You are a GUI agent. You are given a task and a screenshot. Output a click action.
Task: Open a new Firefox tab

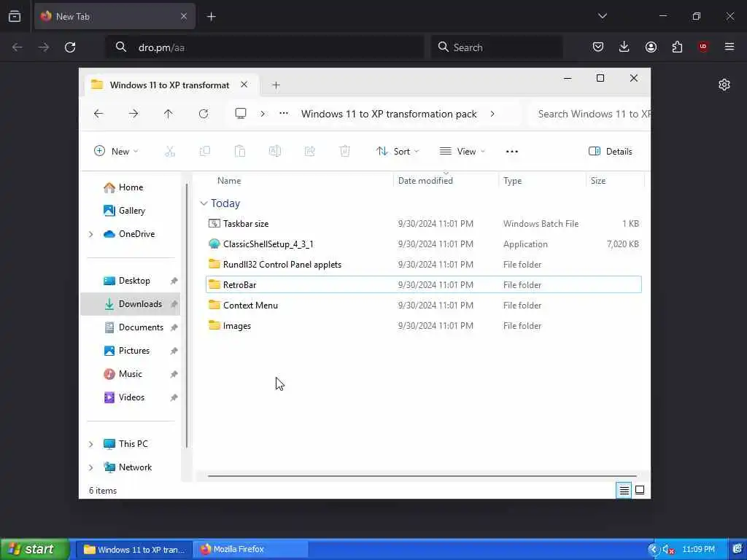coord(211,16)
